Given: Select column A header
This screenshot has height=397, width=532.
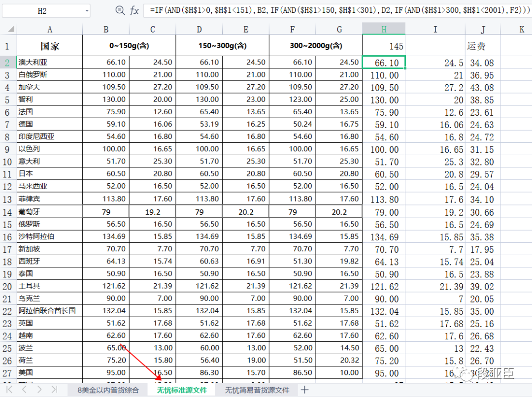Looking at the screenshot, I should pos(50,29).
